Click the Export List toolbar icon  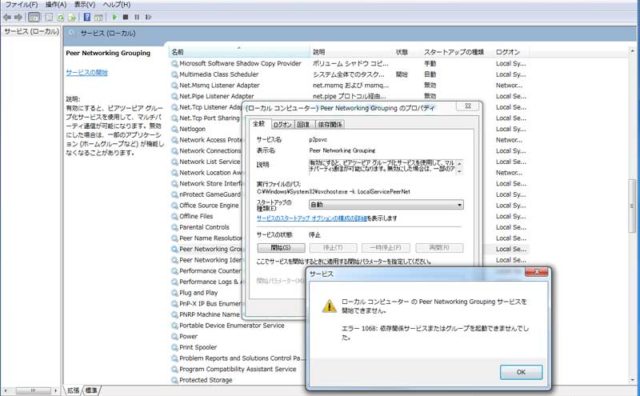pos(72,17)
